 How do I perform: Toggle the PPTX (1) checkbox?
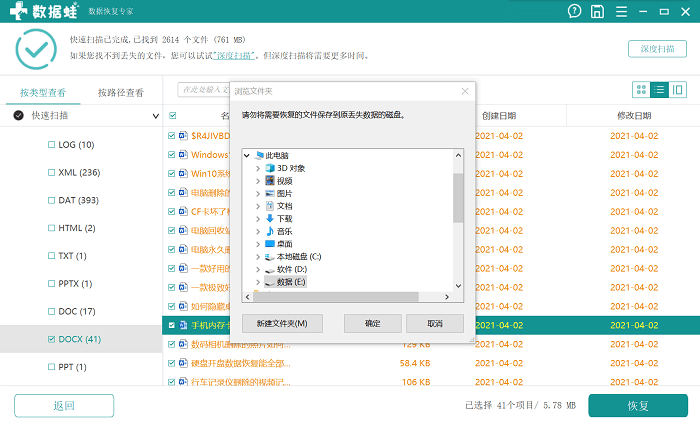point(51,283)
